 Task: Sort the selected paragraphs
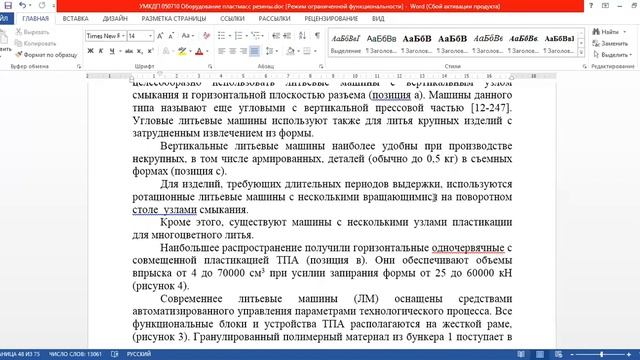point(302,36)
